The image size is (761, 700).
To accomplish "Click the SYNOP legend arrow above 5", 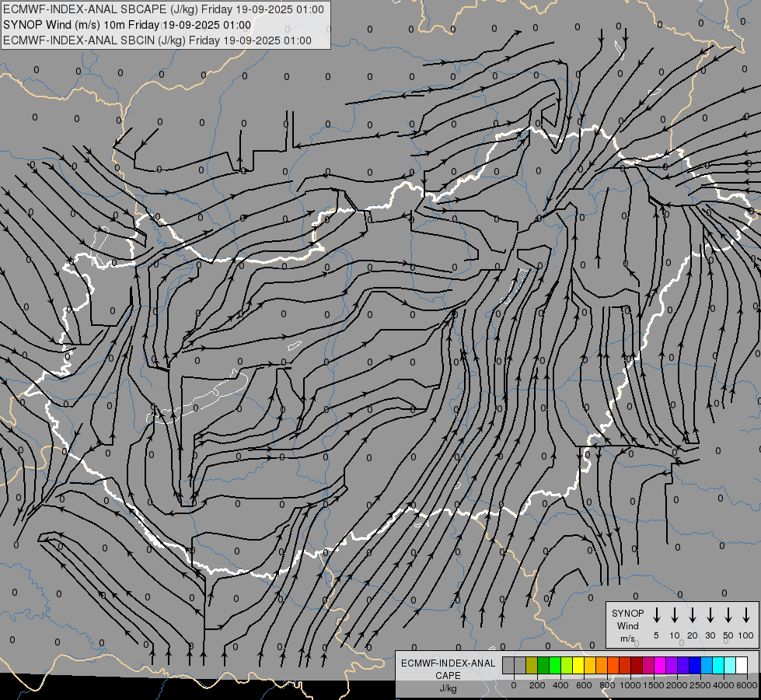I will click(x=656, y=615).
